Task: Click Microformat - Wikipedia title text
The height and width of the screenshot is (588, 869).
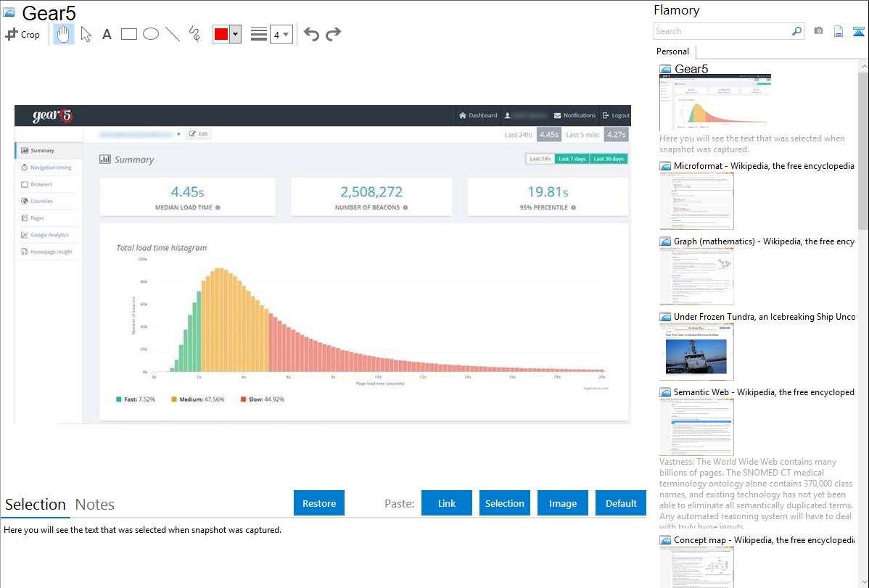Action: 764,166
